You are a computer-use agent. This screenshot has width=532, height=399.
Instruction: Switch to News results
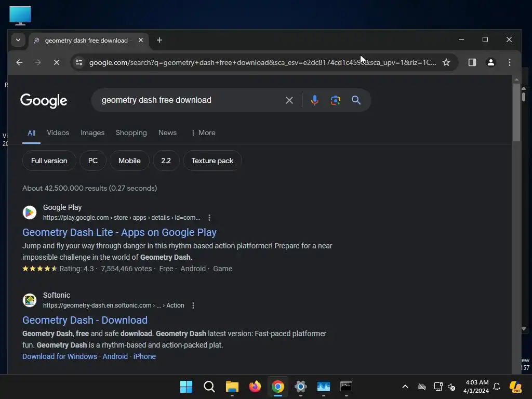pyautogui.click(x=167, y=132)
